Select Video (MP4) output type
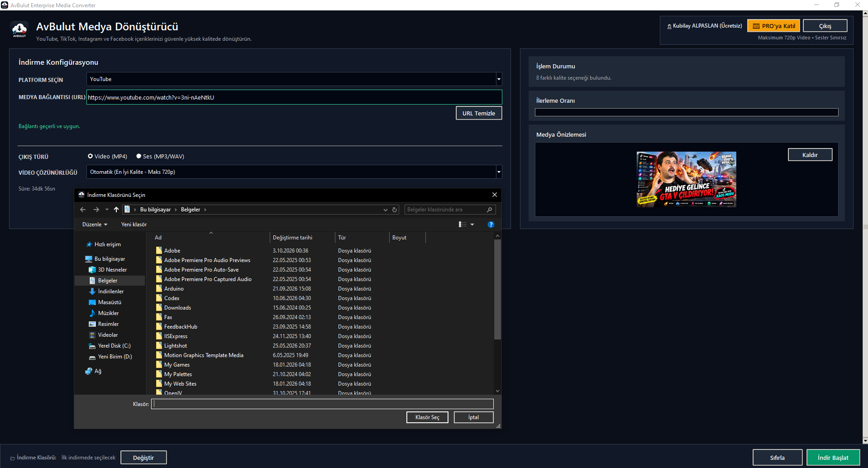The image size is (868, 468). [x=107, y=157]
